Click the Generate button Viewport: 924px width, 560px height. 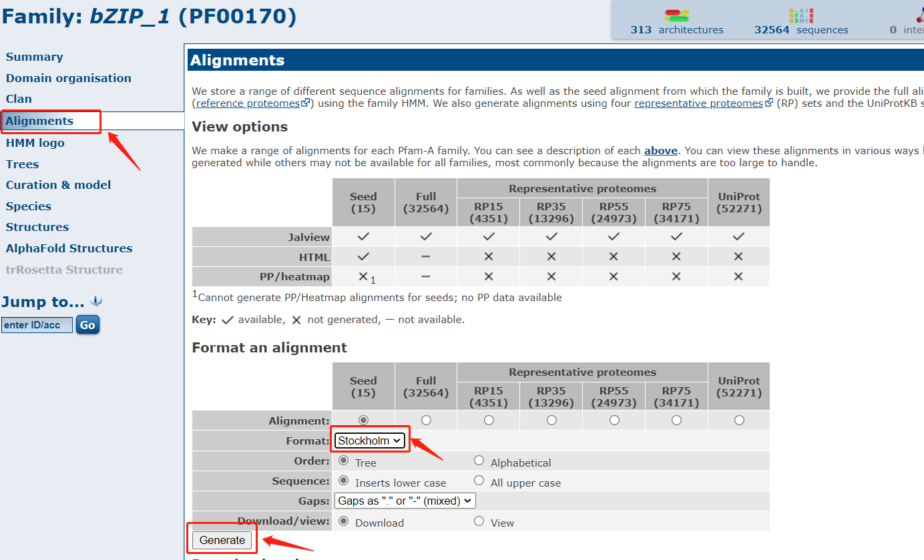coord(222,540)
